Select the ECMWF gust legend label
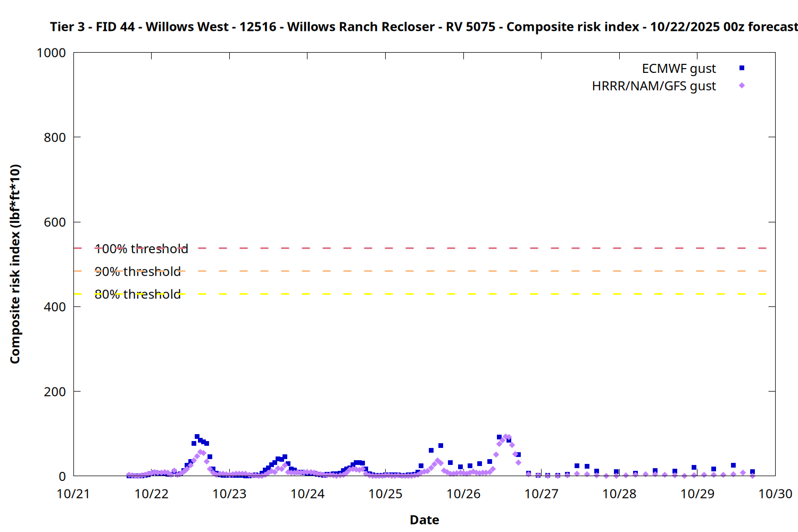The width and height of the screenshot is (798, 532). coord(678,69)
